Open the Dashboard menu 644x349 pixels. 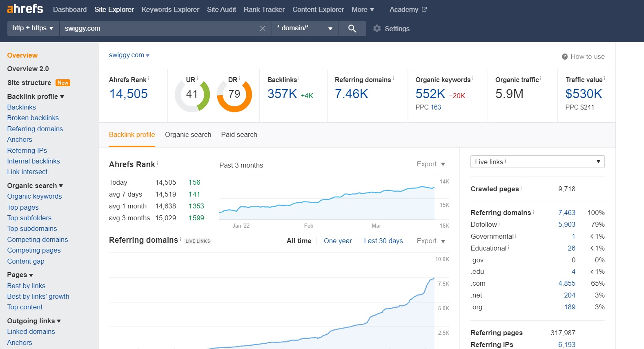(70, 9)
